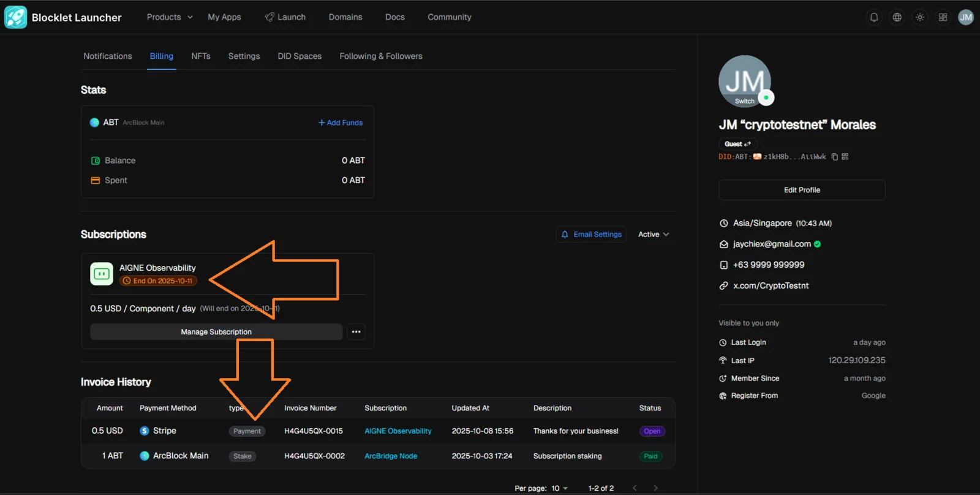Open the Docs navigation item

click(x=395, y=17)
